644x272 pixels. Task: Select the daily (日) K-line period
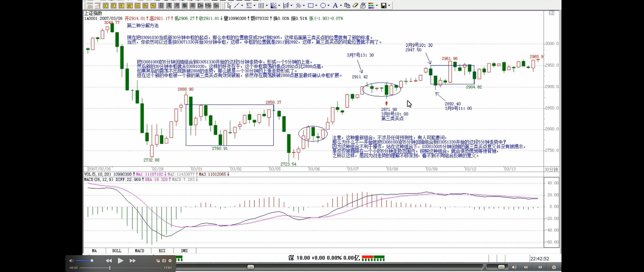point(161,6)
